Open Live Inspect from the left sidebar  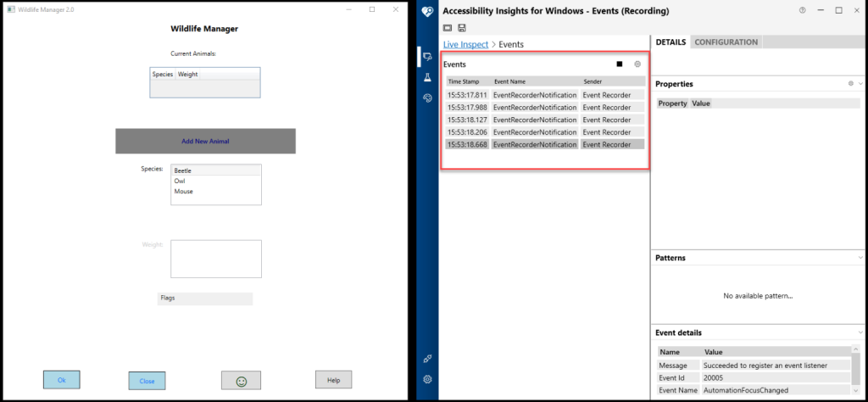pyautogui.click(x=428, y=56)
